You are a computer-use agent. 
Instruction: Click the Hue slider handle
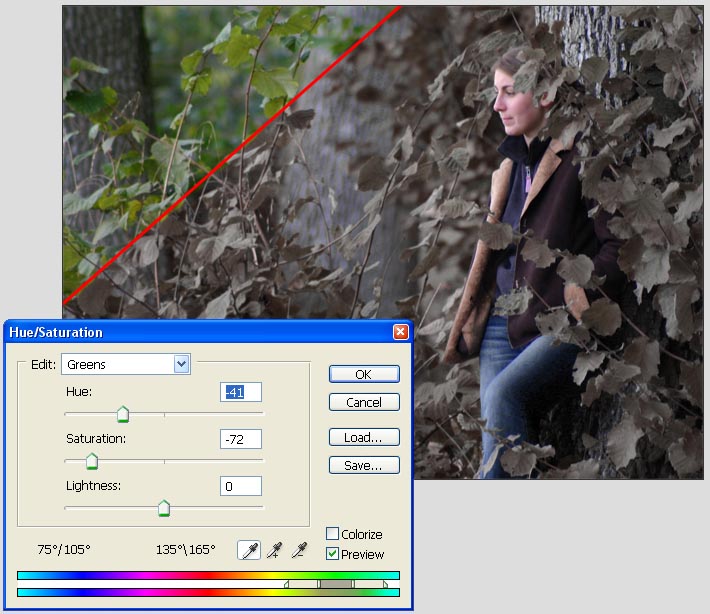pos(123,414)
